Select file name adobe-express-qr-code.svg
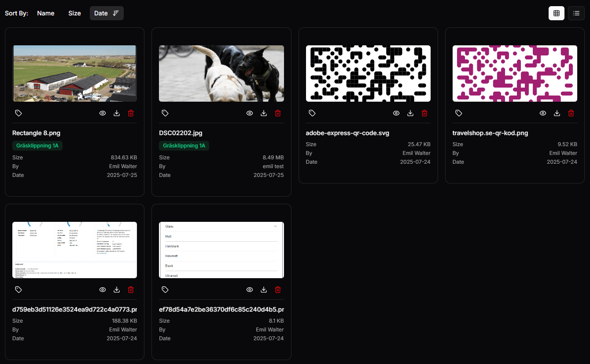590x364 pixels. pos(347,133)
